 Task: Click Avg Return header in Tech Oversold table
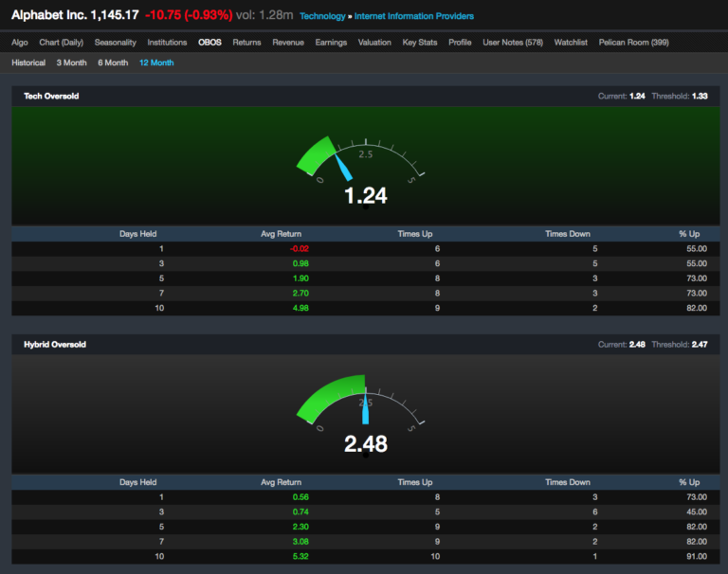pyautogui.click(x=281, y=234)
